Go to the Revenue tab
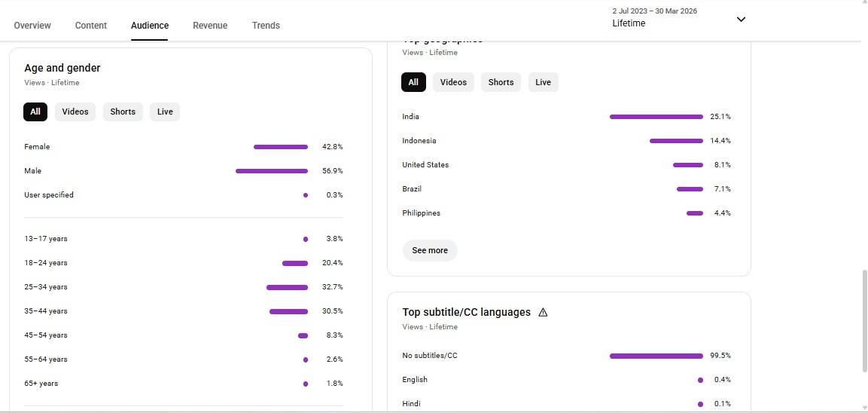Viewport: 868px width, 413px height. 210,26
